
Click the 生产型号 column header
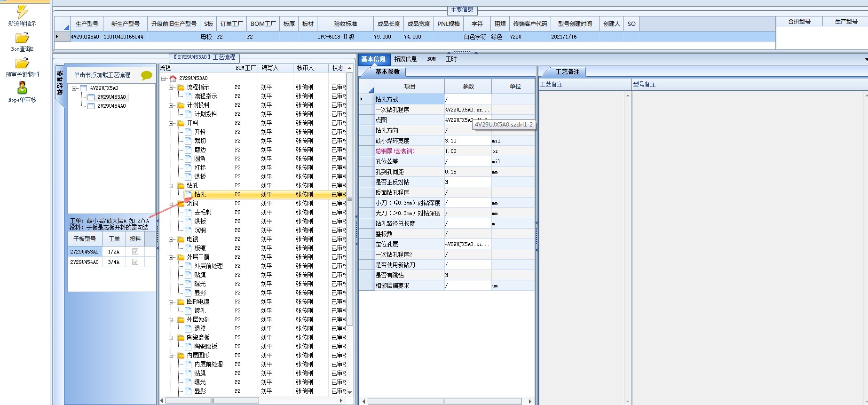[87, 24]
